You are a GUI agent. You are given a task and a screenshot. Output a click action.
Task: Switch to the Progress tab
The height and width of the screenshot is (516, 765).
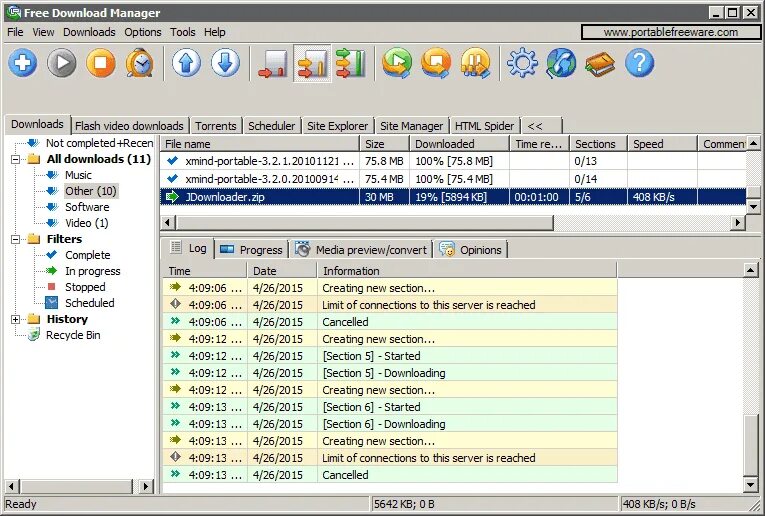pyautogui.click(x=252, y=250)
